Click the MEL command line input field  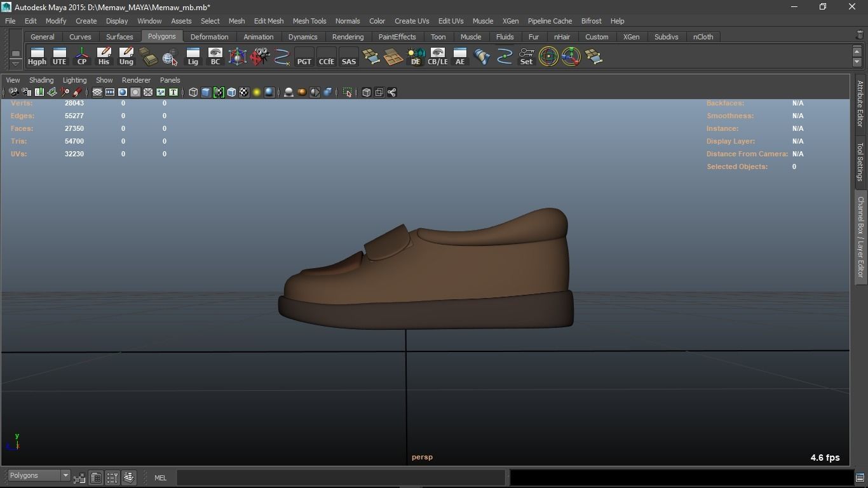coord(341,478)
